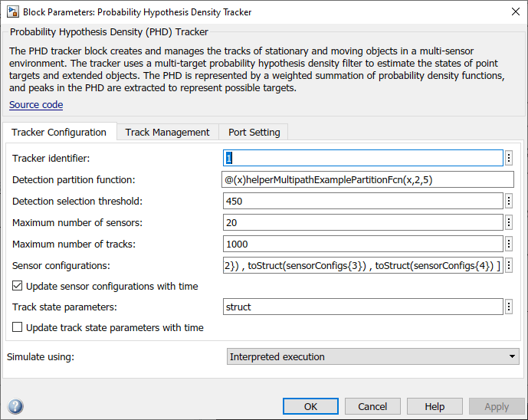
Task: Disable Update sensor configurations with time
Action: click(x=18, y=286)
